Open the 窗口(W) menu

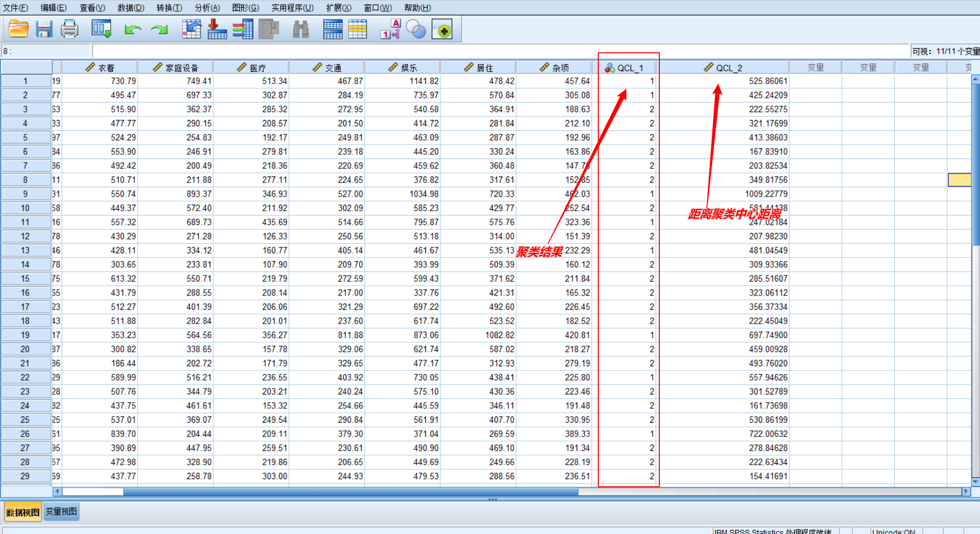[x=378, y=8]
